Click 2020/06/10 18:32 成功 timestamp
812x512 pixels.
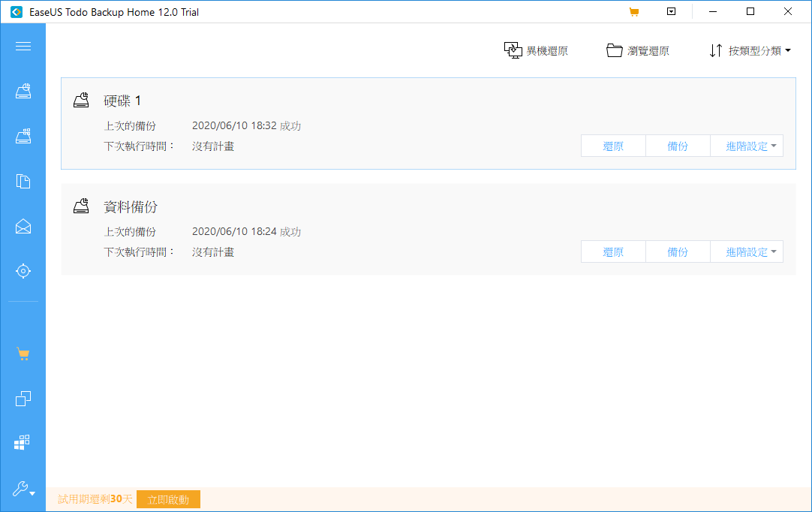[x=246, y=126]
